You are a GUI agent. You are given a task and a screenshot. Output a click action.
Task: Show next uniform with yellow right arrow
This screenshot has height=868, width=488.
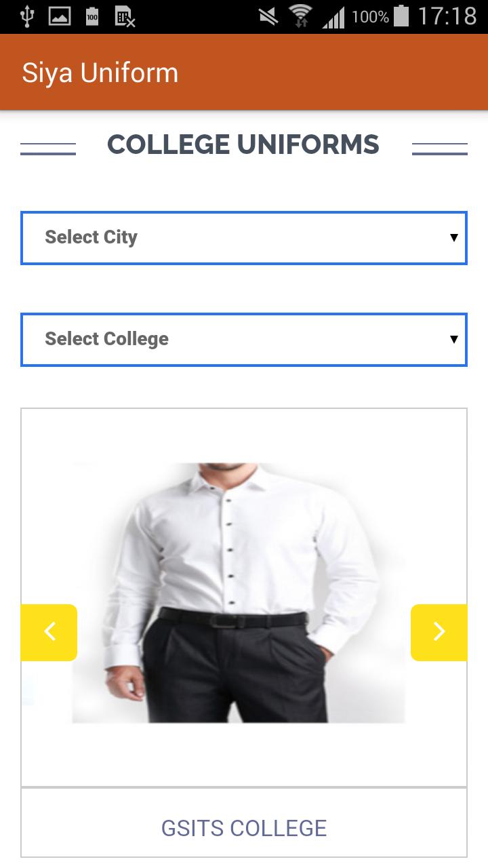tap(439, 632)
